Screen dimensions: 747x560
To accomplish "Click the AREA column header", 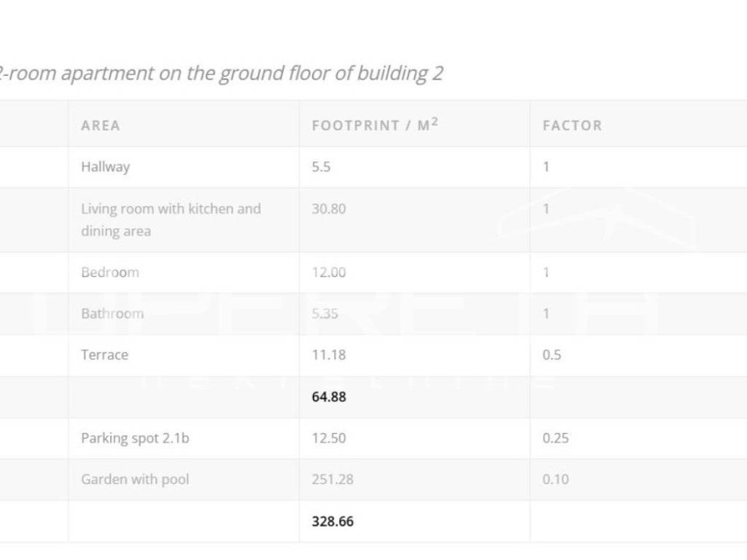I will coord(101,125).
